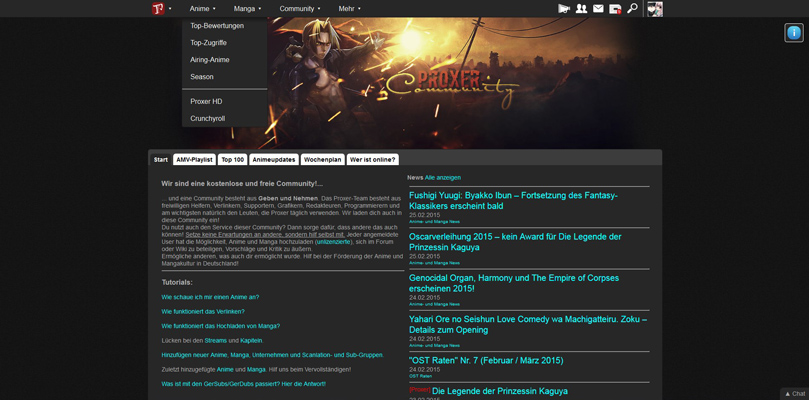The height and width of the screenshot is (400, 809).
Task: Click the Proxer logo icon
Action: coord(157,9)
